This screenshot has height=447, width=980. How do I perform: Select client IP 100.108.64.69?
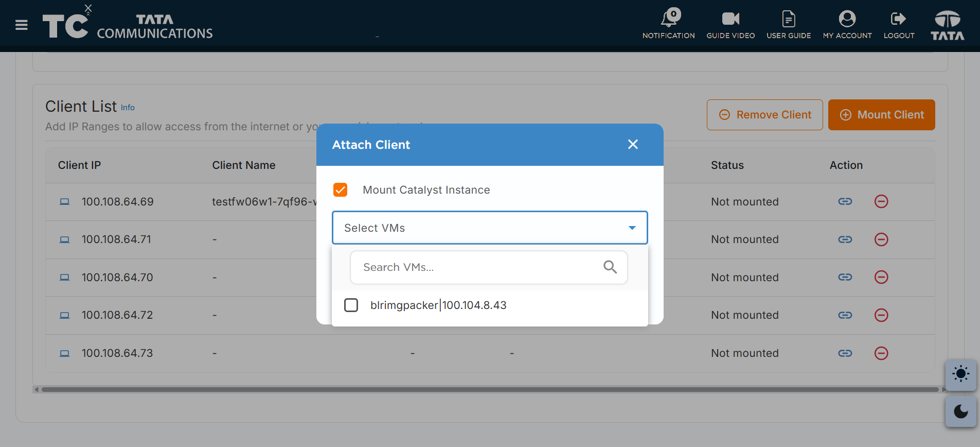coord(117,202)
